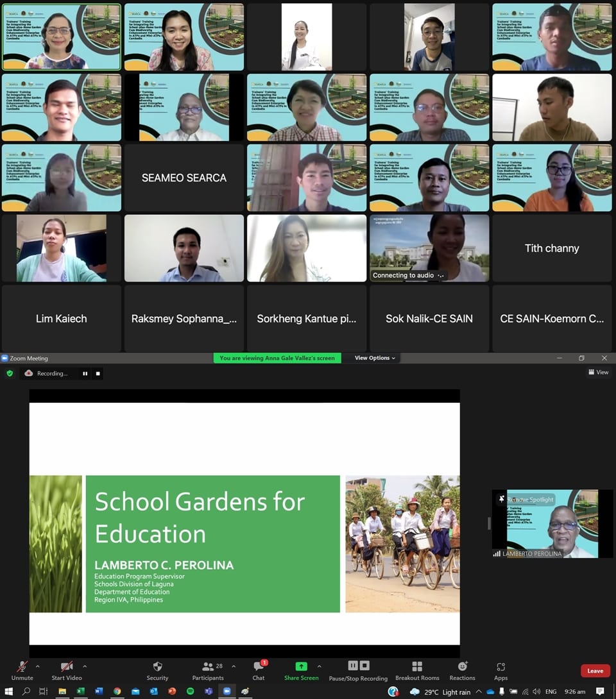Click the green Share Screen icon
This screenshot has height=699, width=616.
(x=301, y=667)
